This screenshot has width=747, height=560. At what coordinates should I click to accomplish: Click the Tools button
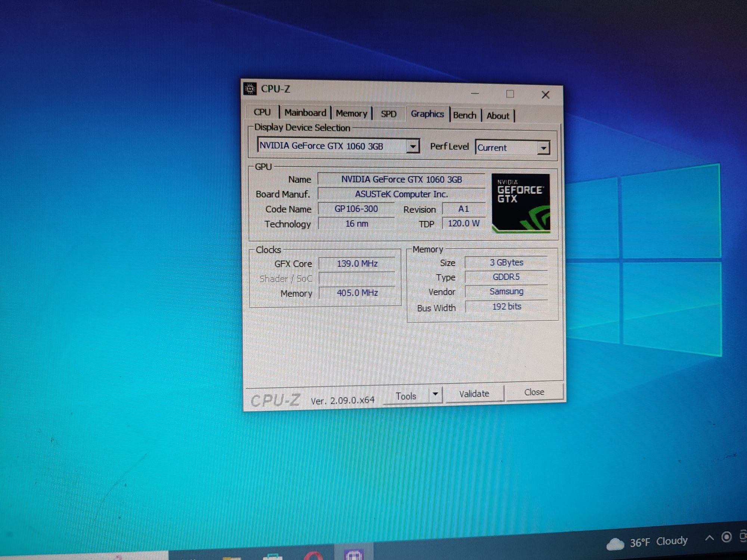[x=406, y=396]
